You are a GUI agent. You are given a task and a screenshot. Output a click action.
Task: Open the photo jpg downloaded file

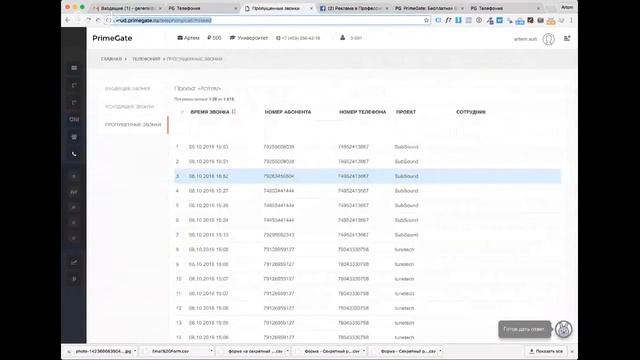103,351
